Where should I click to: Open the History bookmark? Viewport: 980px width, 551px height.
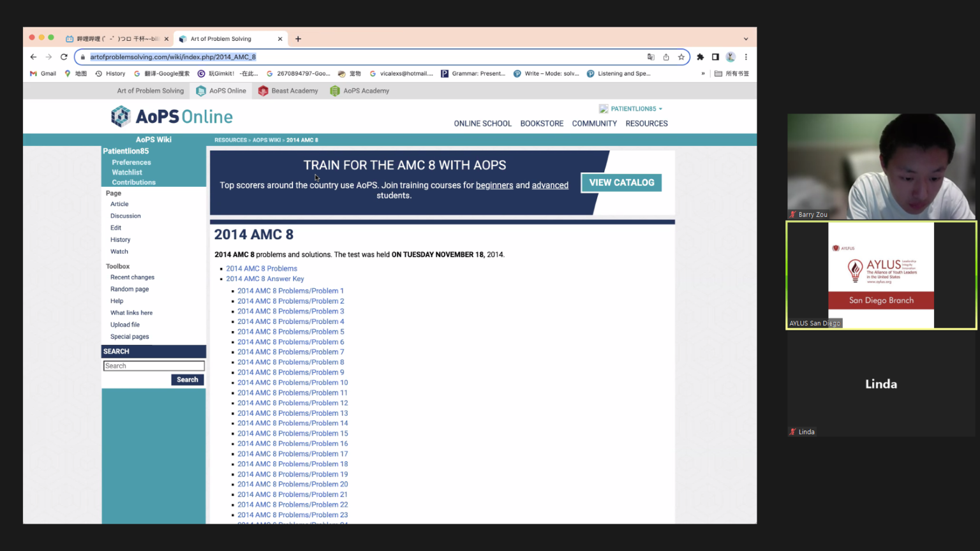(110, 73)
